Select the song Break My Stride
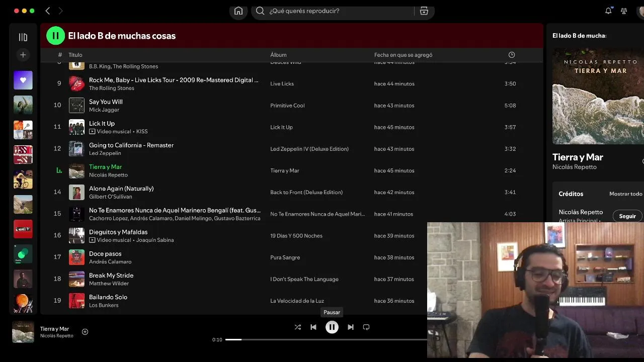The height and width of the screenshot is (362, 644). coord(111,275)
